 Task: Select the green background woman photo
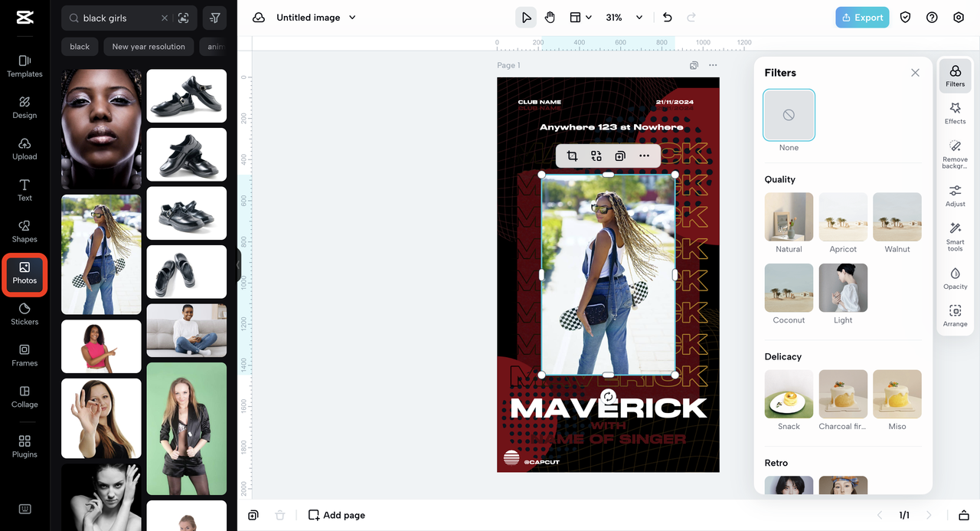click(x=187, y=429)
